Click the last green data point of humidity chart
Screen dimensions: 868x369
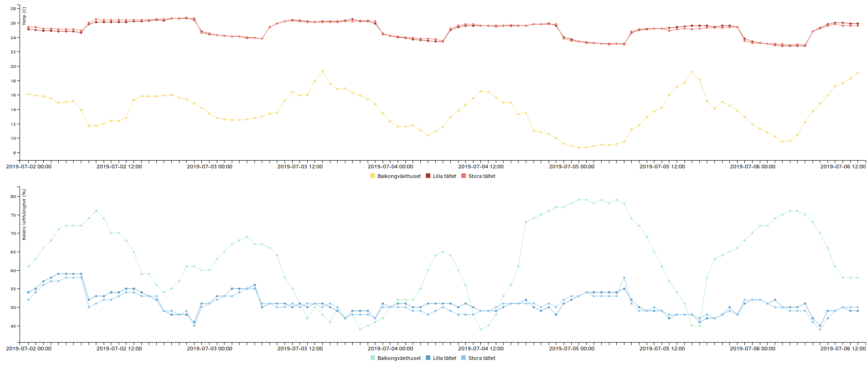tap(858, 278)
